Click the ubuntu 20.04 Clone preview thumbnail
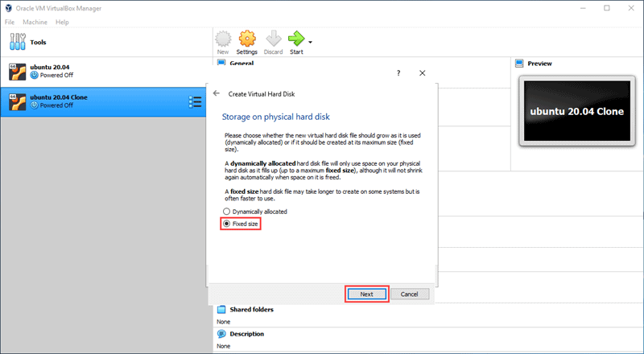644x354 pixels. 576,111
